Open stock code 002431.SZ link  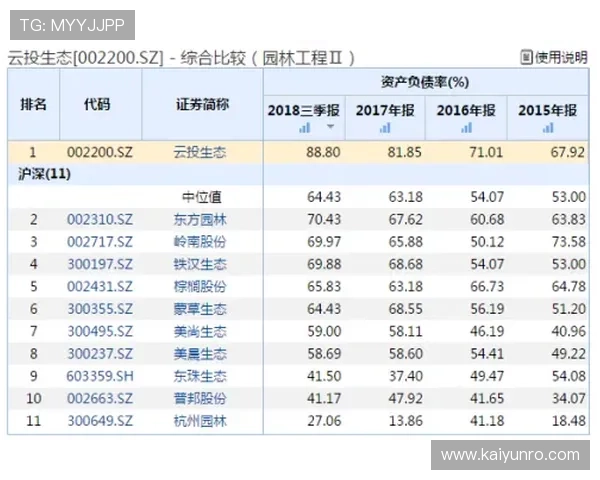point(100,287)
